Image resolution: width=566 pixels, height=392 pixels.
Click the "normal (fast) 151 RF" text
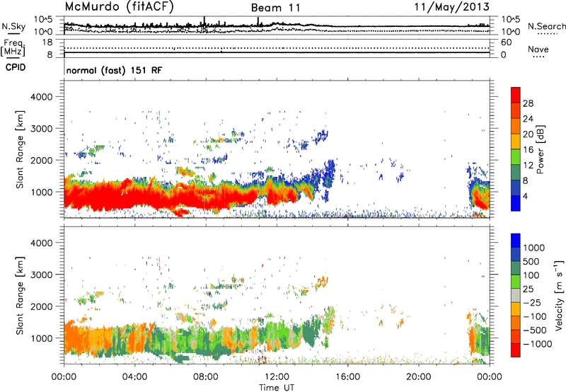tap(114, 70)
